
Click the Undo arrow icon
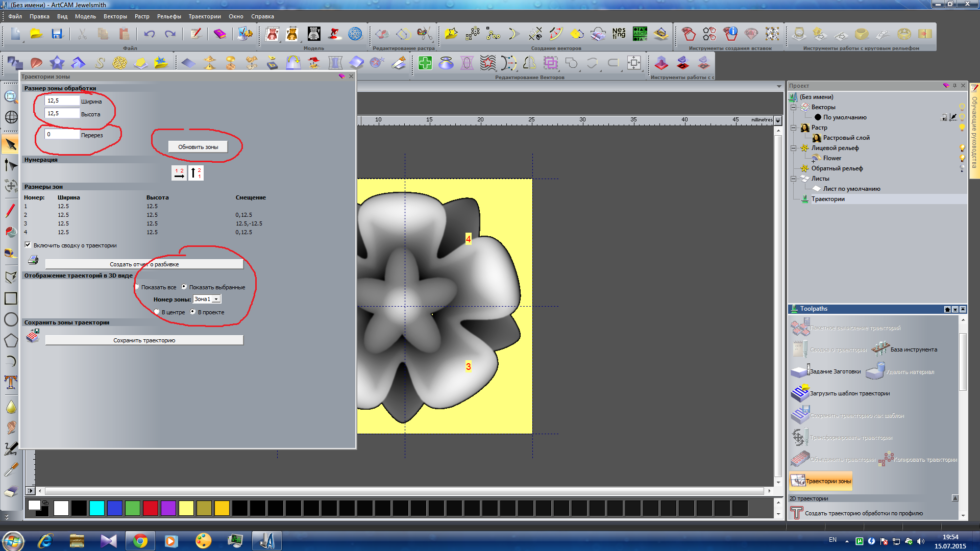pyautogui.click(x=149, y=34)
